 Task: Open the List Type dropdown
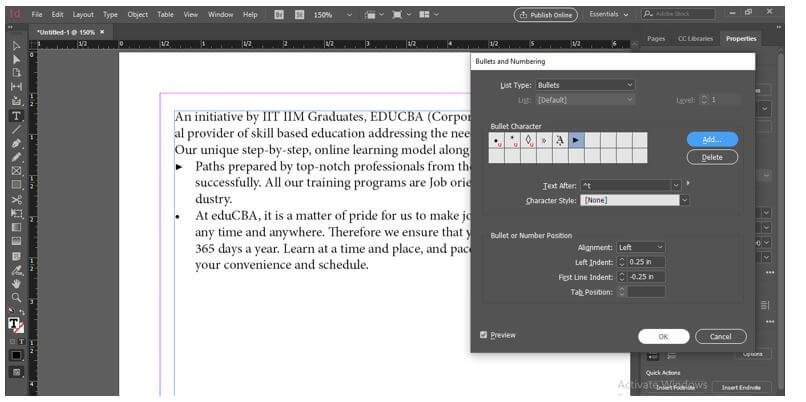click(x=585, y=85)
